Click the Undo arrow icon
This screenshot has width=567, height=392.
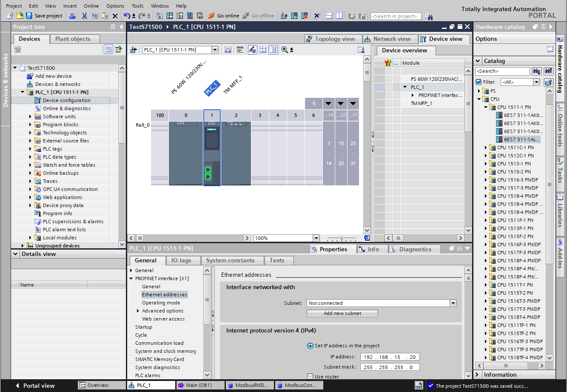(x=127, y=16)
